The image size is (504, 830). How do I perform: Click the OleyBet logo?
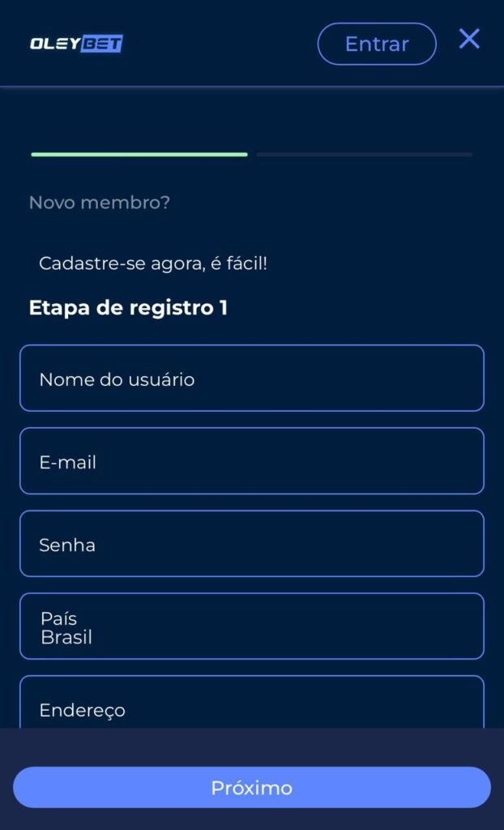tap(76, 44)
